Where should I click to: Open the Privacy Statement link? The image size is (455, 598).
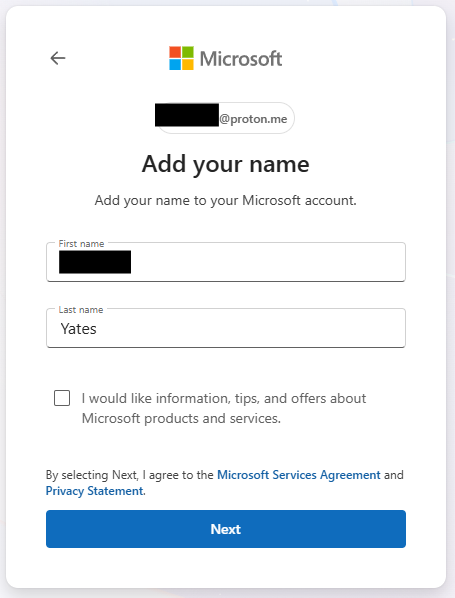click(95, 491)
